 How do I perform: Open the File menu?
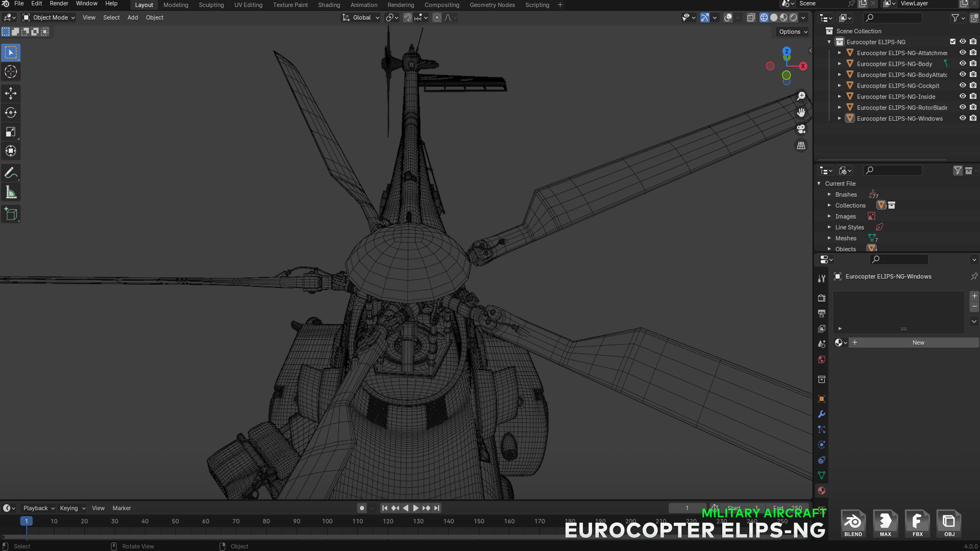19,4
